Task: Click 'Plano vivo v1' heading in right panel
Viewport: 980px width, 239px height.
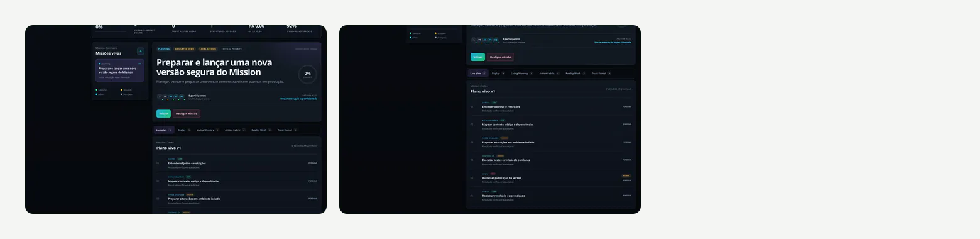Action: [482, 91]
